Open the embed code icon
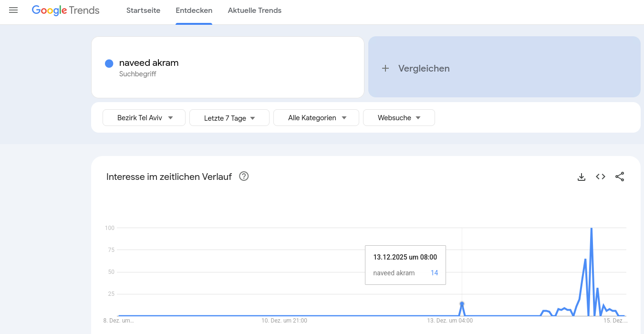Screen dimensions: 644x334 point(600,177)
